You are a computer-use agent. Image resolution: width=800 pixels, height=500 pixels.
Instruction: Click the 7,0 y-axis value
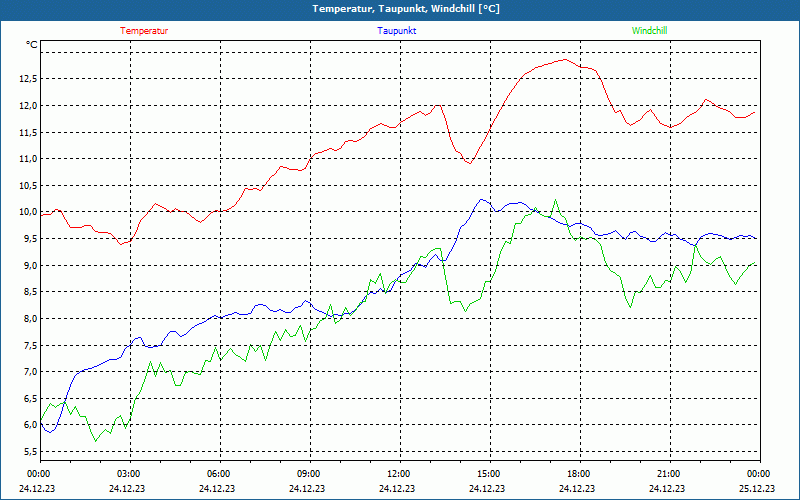(x=30, y=371)
